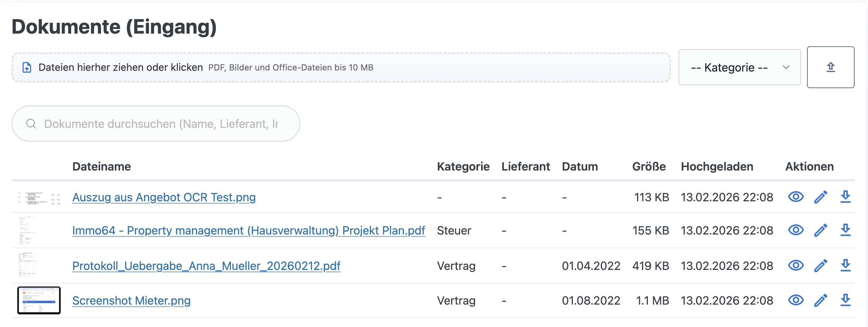Preview the Immo64 Projekt Plan PDF

(795, 230)
